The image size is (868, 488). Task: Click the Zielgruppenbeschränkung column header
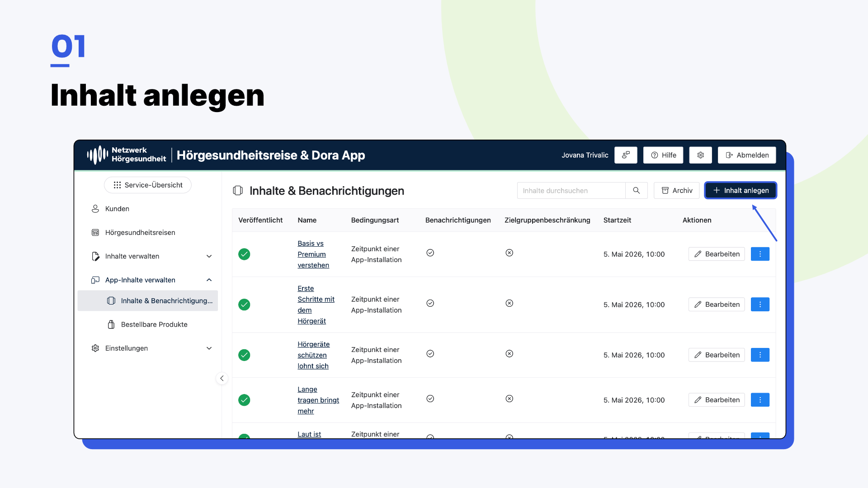pyautogui.click(x=547, y=220)
